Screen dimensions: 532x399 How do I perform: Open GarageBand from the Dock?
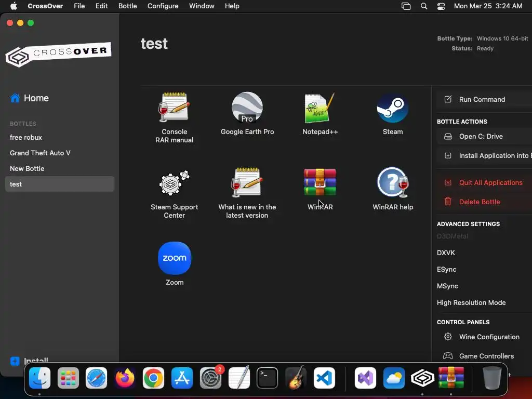296,378
